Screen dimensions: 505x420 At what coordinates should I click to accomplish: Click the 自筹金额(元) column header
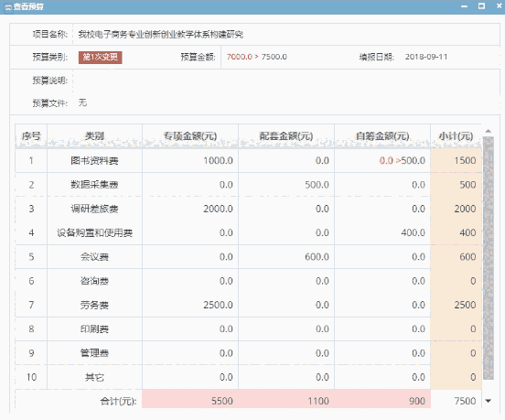click(x=382, y=136)
